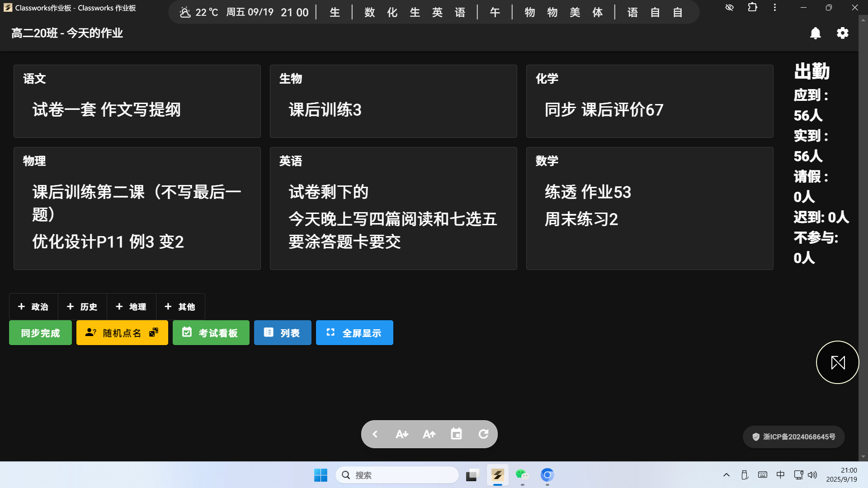The height and width of the screenshot is (488, 868).
Task: Toggle fullscreen with 全屏显示
Action: pos(354,332)
